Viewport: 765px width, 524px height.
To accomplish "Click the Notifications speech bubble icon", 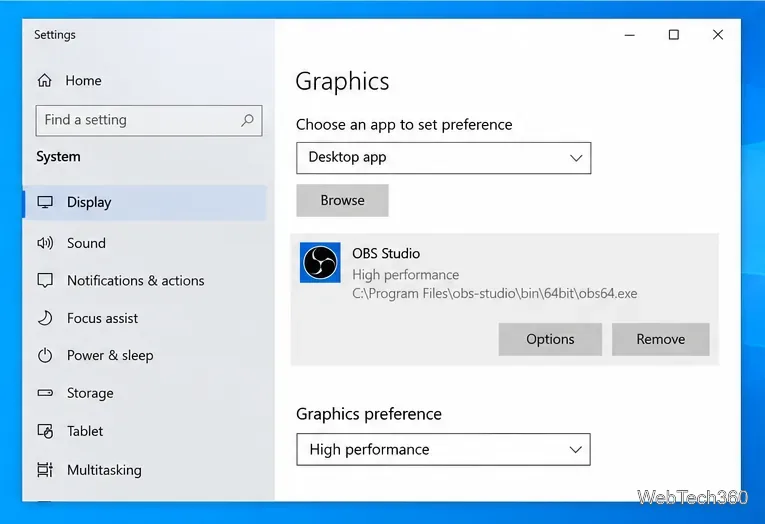I will (45, 281).
